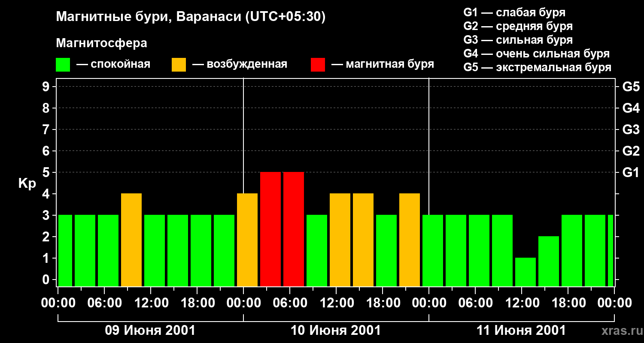Click the 12:00 time label under 09 Июня
The height and width of the screenshot is (343, 644).
pos(151,303)
